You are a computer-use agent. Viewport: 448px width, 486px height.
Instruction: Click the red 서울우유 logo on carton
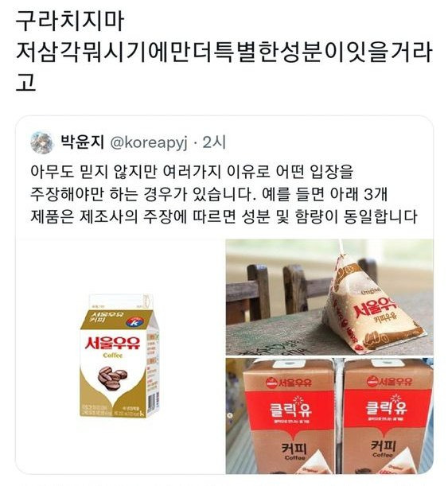coord(113,343)
